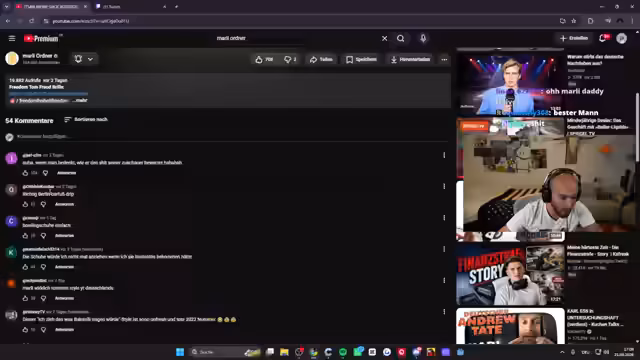
Task: Share the video via Teilen button
Action: pyautogui.click(x=321, y=60)
